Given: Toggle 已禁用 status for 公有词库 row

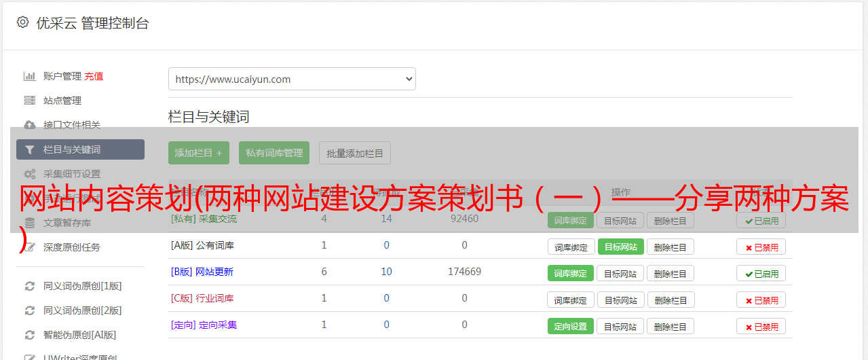Looking at the screenshot, I should click(x=761, y=247).
